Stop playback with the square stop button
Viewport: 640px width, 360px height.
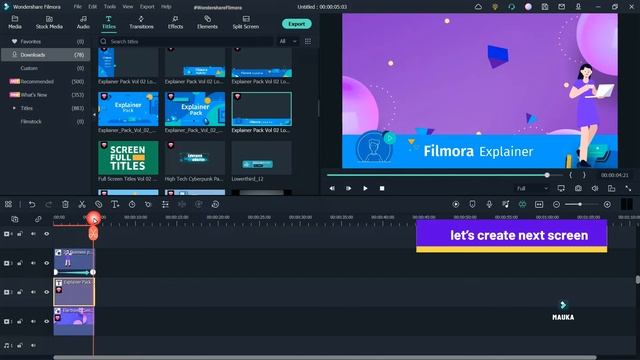382,188
